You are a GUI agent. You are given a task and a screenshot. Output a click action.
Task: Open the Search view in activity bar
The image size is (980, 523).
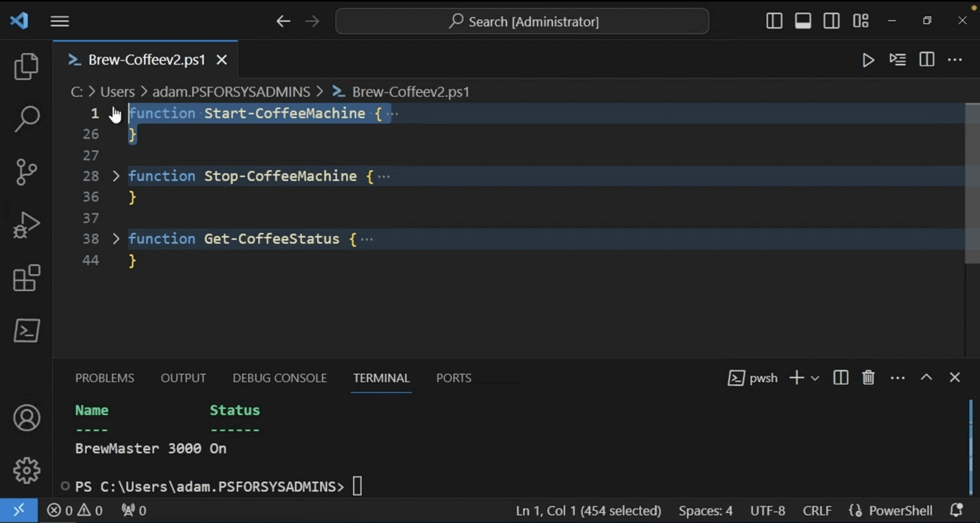point(26,119)
